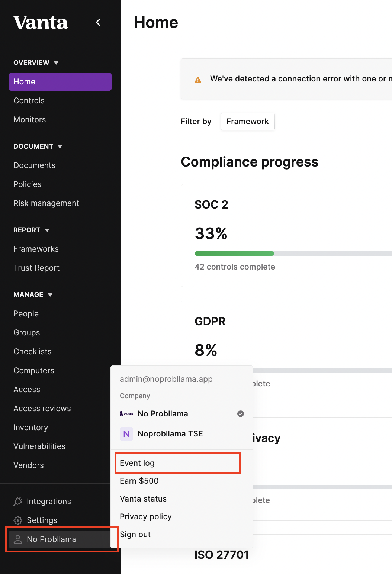
Task: Open the GDPR compliance card title
Action: coord(210,322)
